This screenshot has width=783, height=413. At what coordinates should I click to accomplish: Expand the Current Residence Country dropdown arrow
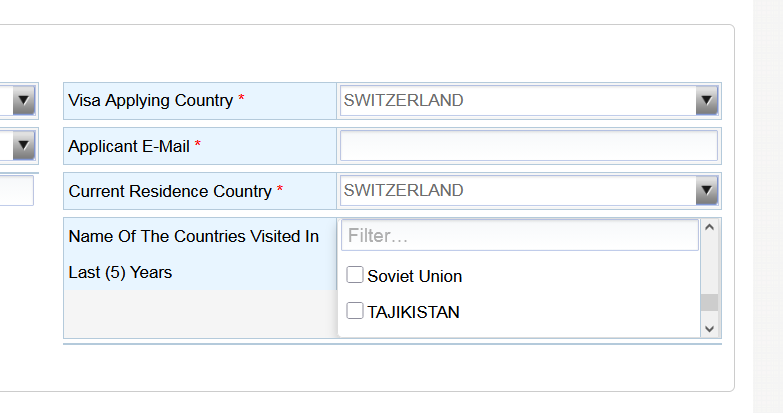[x=707, y=190]
